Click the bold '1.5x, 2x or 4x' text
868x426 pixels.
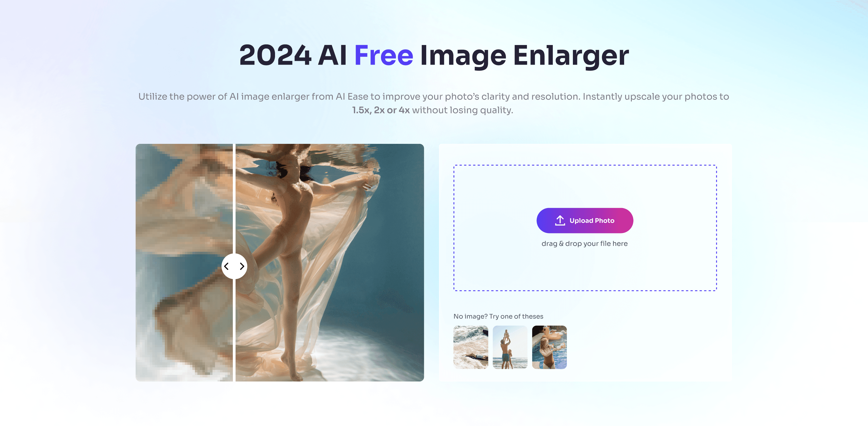click(x=381, y=110)
